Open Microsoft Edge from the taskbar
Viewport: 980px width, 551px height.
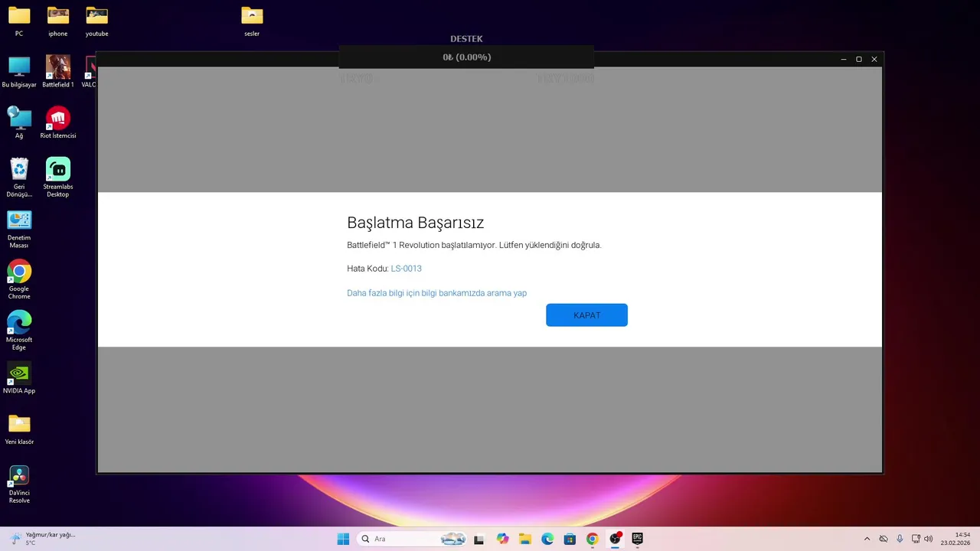click(x=547, y=539)
